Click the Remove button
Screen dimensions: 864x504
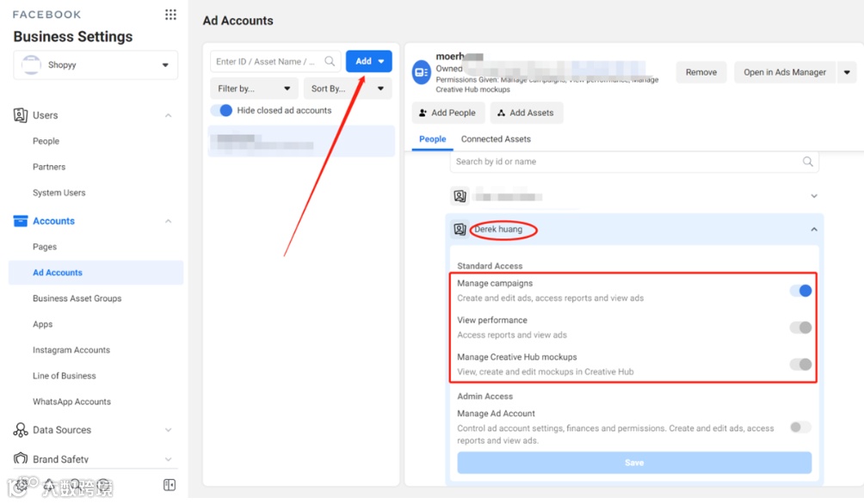point(700,72)
